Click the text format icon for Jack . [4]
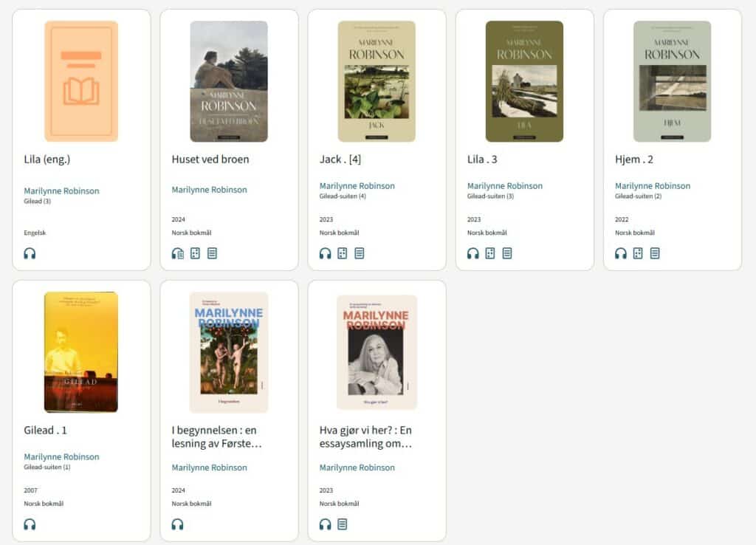Screen dimensions: 756x545 (x=360, y=253)
